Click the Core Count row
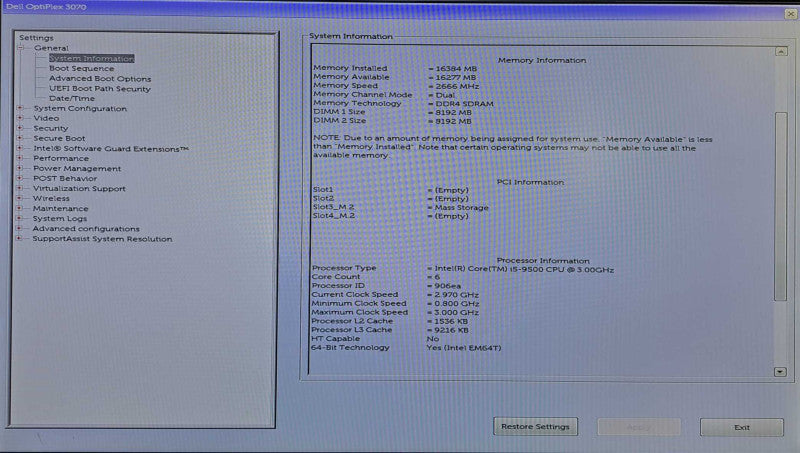The image size is (800, 453). pos(376,276)
